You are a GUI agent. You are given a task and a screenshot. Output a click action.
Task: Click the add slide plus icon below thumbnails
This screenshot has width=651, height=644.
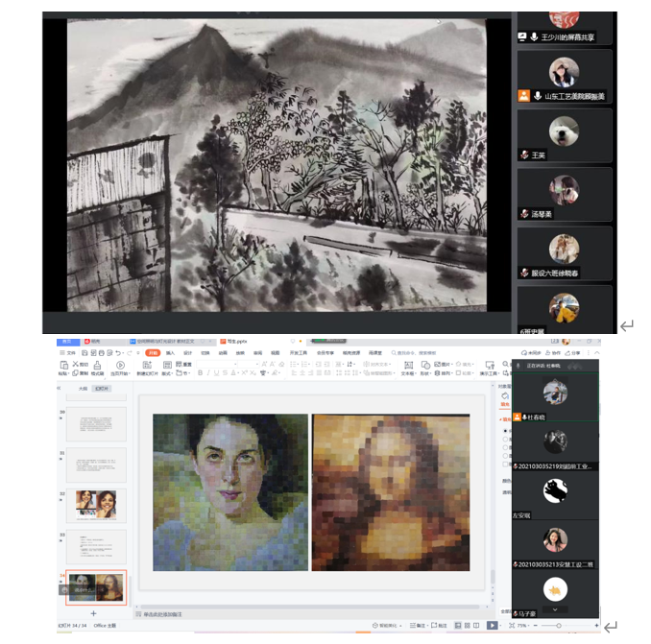(x=93, y=612)
